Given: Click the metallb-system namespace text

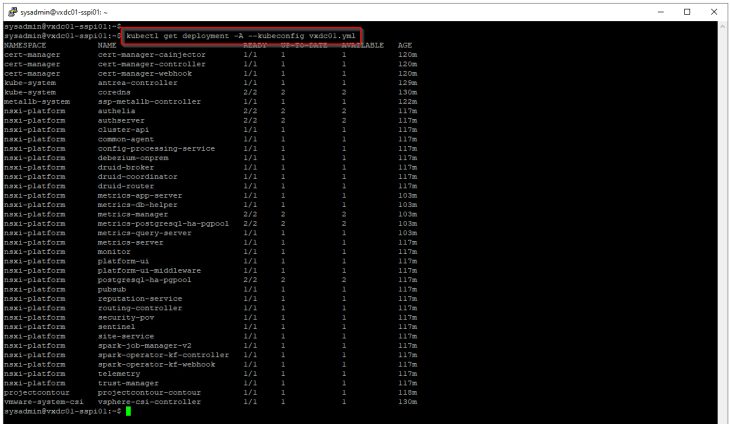Looking at the screenshot, I should pyautogui.click(x=34, y=101).
